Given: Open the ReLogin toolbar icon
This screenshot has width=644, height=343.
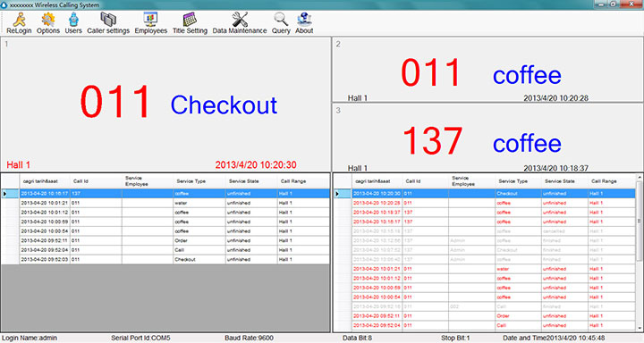Looking at the screenshot, I should point(19,20).
